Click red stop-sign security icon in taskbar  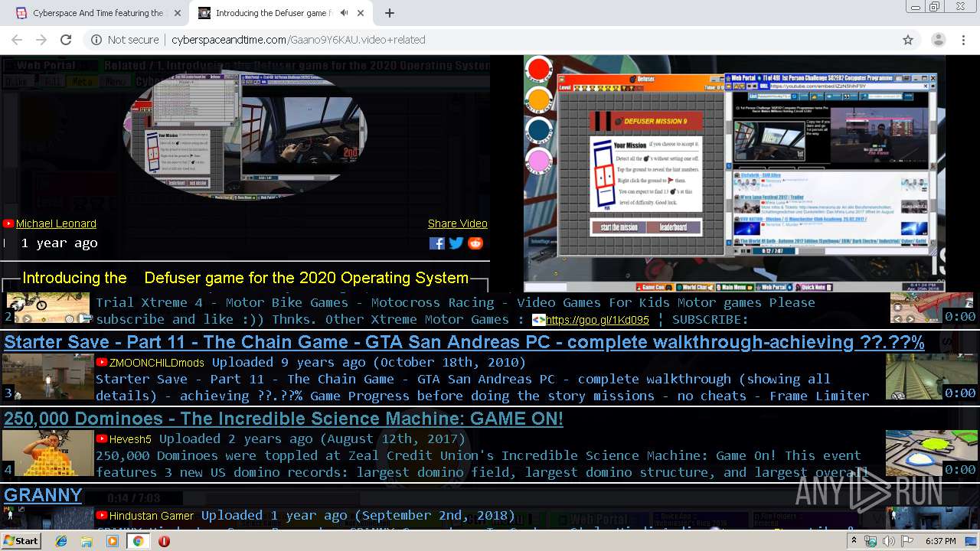[x=164, y=541]
